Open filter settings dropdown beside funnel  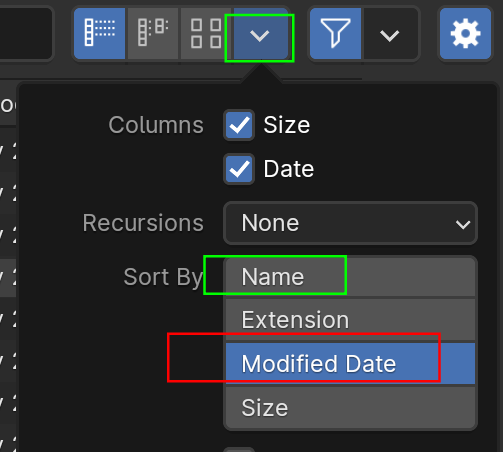point(389,35)
